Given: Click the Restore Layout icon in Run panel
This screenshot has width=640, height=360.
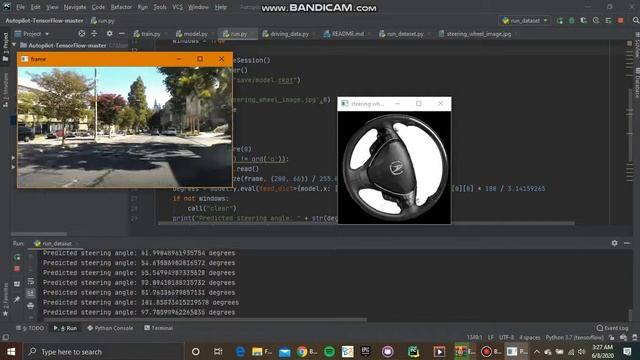Looking at the screenshot, I should [x=17, y=284].
